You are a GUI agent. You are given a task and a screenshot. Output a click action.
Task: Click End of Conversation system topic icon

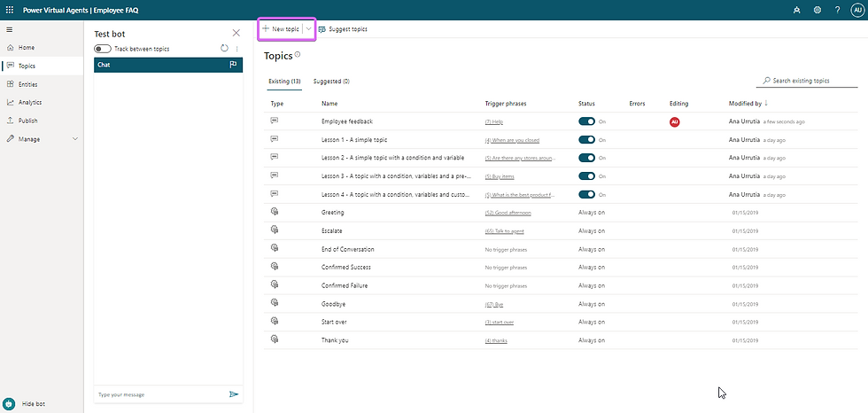(274, 248)
